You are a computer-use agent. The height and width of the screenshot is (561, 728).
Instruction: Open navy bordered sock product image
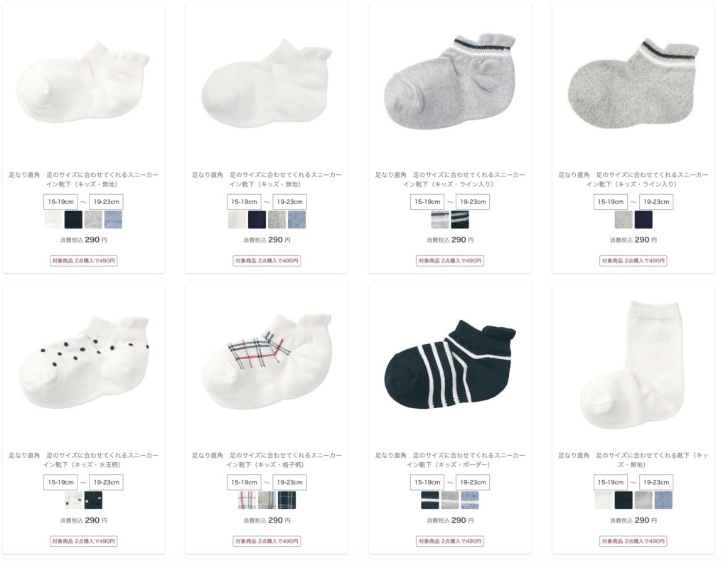pos(450,363)
